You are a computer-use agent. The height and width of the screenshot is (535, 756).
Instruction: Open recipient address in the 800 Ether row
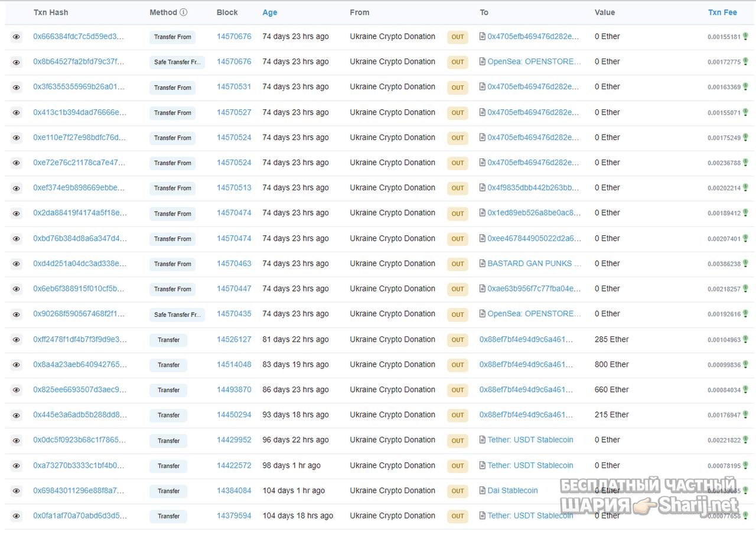pos(526,365)
